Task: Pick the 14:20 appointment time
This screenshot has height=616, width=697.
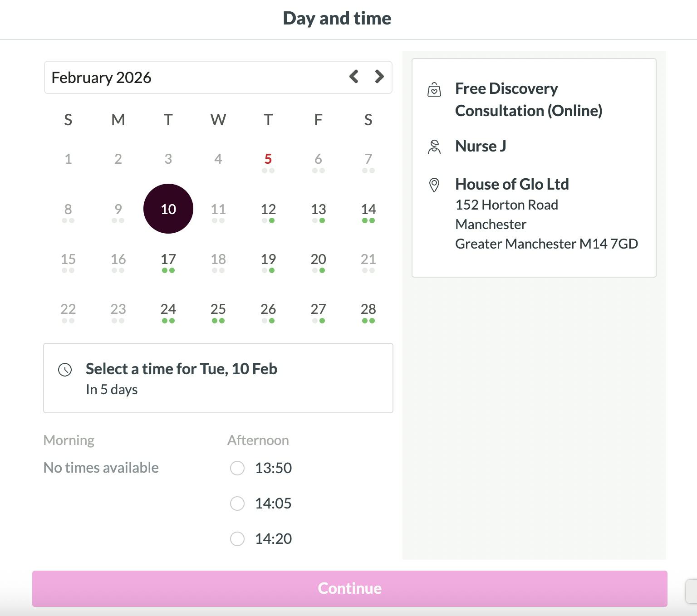Action: 237,539
